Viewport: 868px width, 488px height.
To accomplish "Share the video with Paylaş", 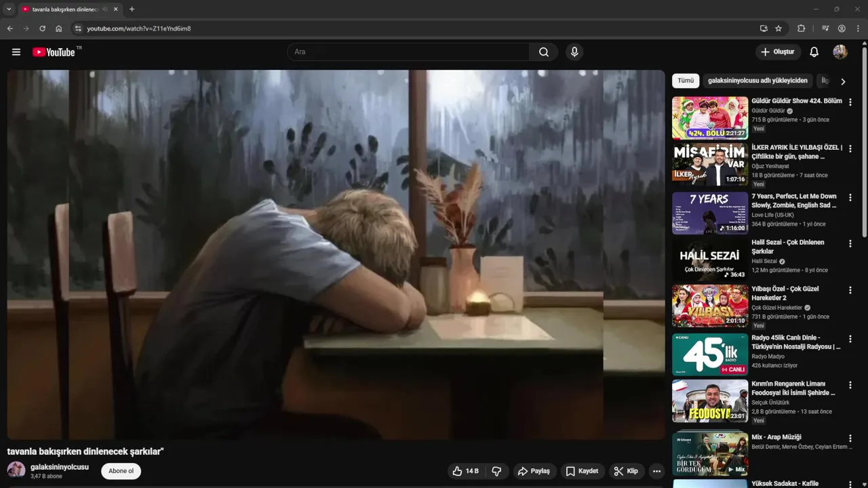I will [x=534, y=471].
